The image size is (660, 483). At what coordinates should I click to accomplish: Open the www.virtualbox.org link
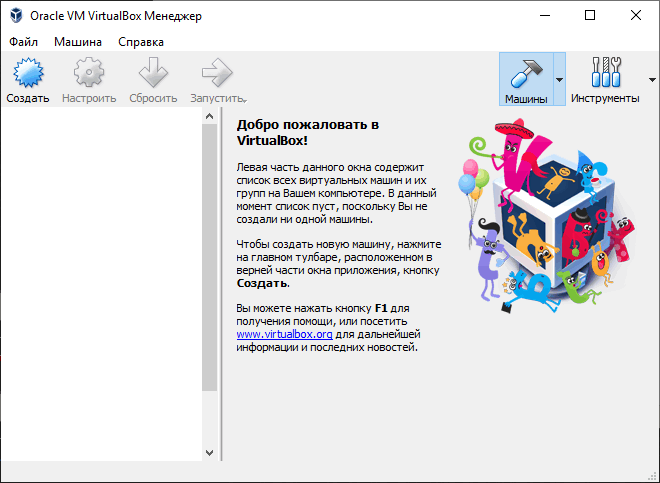[285, 334]
